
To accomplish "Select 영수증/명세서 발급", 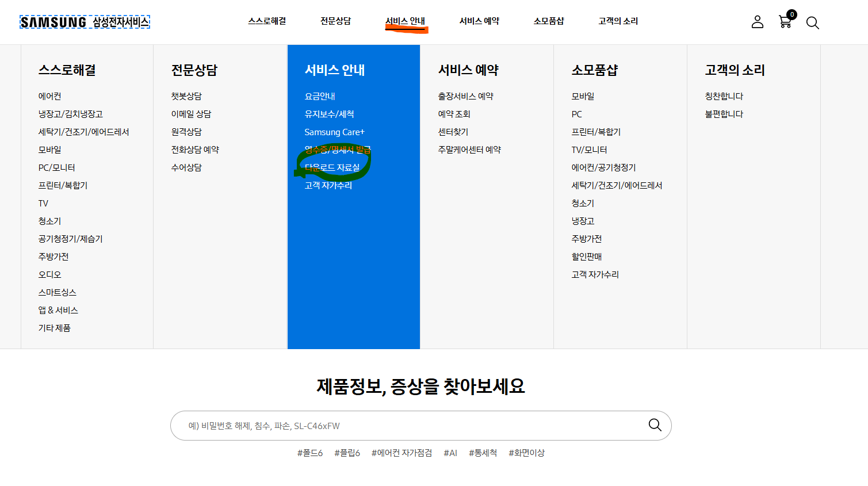I will pos(339,150).
